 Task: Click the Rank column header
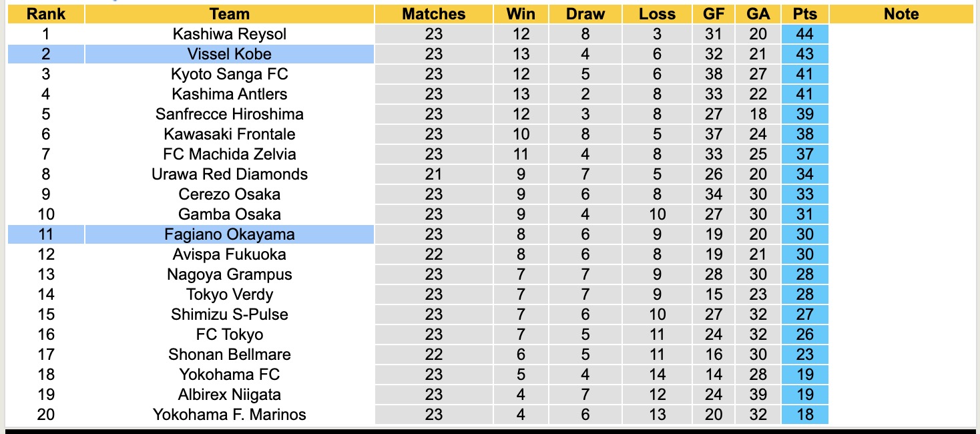46,14
